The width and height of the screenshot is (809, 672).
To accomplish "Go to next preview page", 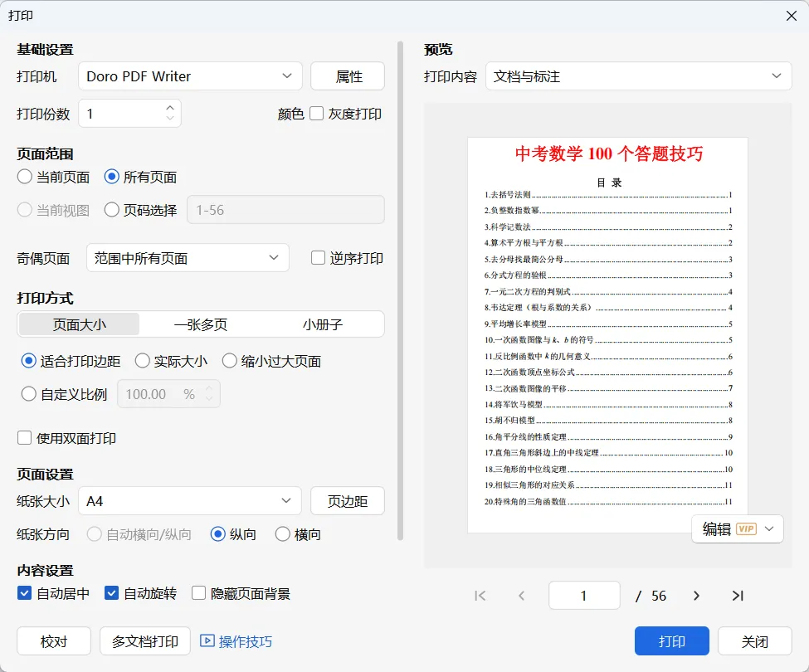I will point(696,596).
